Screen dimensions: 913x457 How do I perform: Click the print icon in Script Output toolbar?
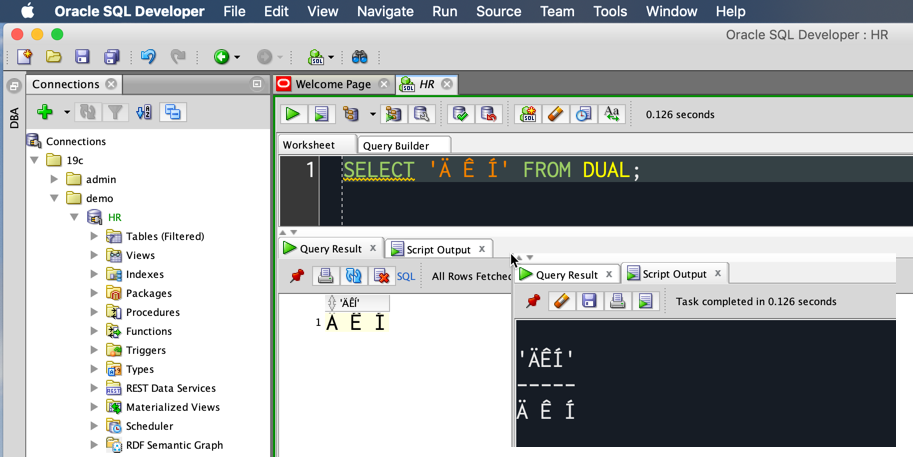click(617, 301)
